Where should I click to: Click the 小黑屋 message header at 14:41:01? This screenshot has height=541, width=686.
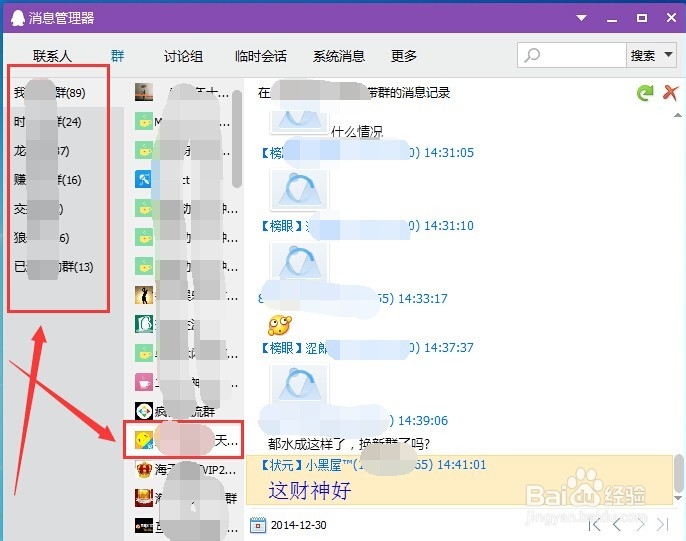[374, 465]
